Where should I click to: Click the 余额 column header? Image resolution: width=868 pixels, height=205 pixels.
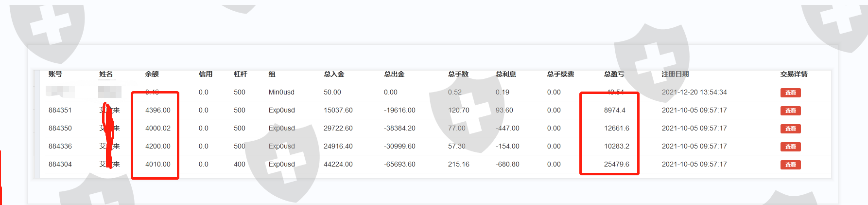pyautogui.click(x=152, y=74)
